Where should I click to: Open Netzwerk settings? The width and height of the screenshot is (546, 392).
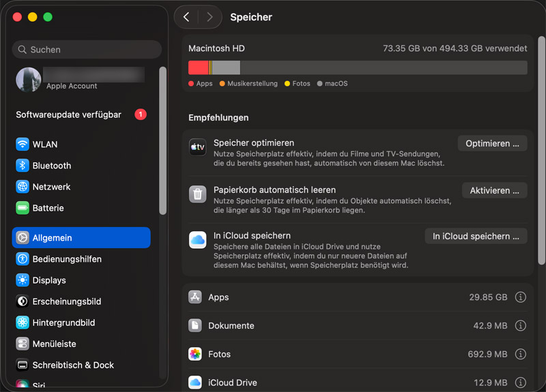[x=81, y=186]
